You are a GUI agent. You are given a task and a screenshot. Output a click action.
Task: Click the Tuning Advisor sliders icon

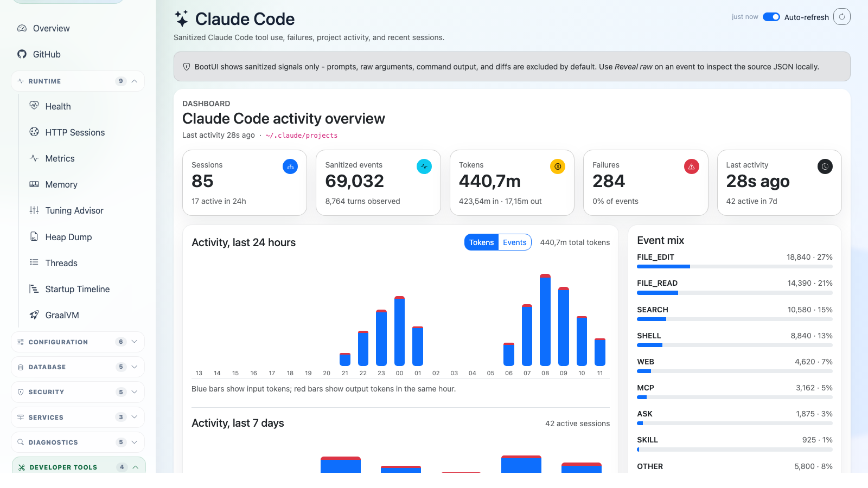[x=34, y=210]
